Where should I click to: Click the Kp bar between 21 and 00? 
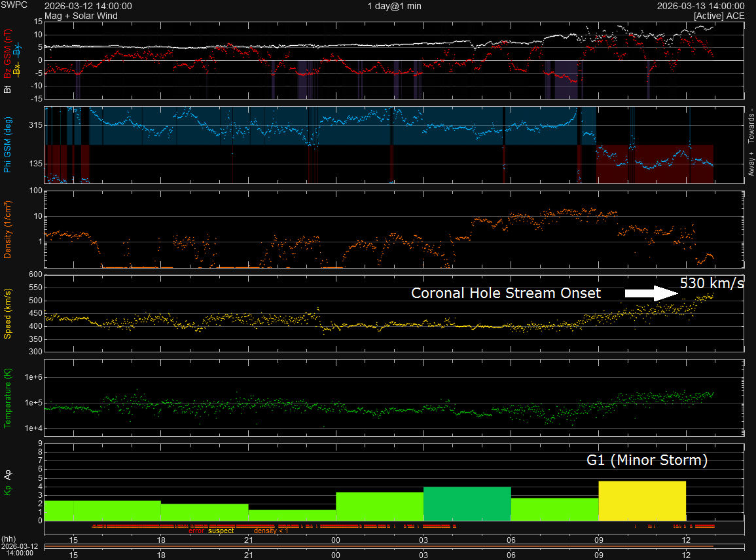pyautogui.click(x=292, y=515)
